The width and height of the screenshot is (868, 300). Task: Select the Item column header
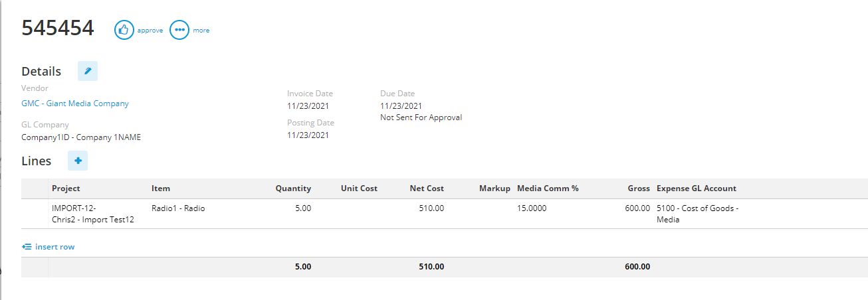(x=161, y=188)
